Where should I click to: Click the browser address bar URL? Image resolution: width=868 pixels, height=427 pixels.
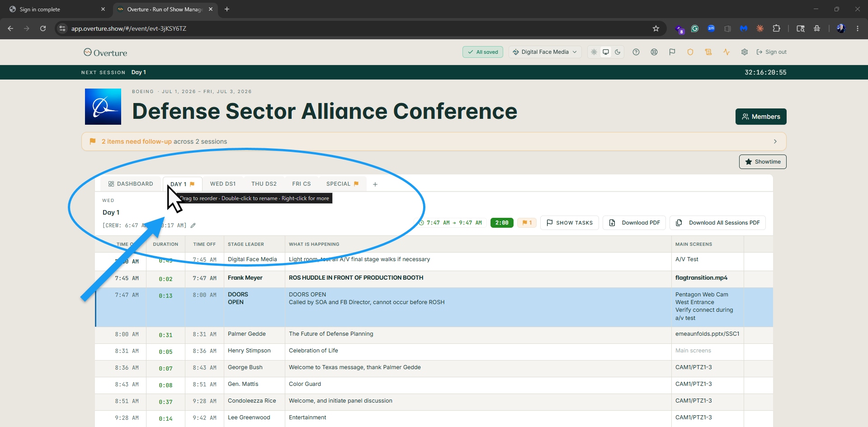pos(129,28)
